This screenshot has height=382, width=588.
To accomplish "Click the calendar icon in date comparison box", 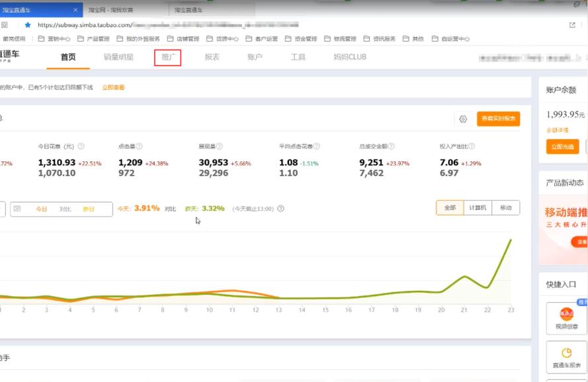I will [17, 209].
